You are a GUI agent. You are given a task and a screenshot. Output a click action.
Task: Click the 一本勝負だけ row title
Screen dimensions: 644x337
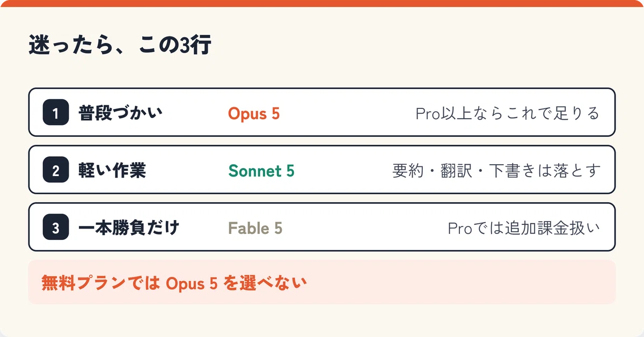129,228
